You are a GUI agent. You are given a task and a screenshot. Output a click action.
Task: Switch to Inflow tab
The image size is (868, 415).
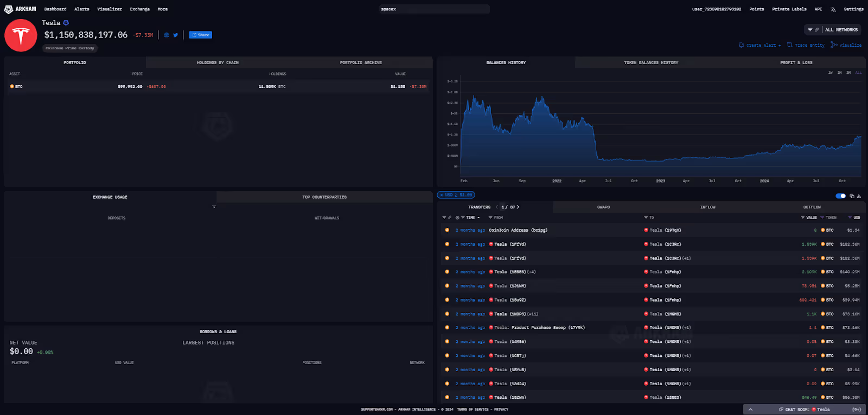pos(707,207)
